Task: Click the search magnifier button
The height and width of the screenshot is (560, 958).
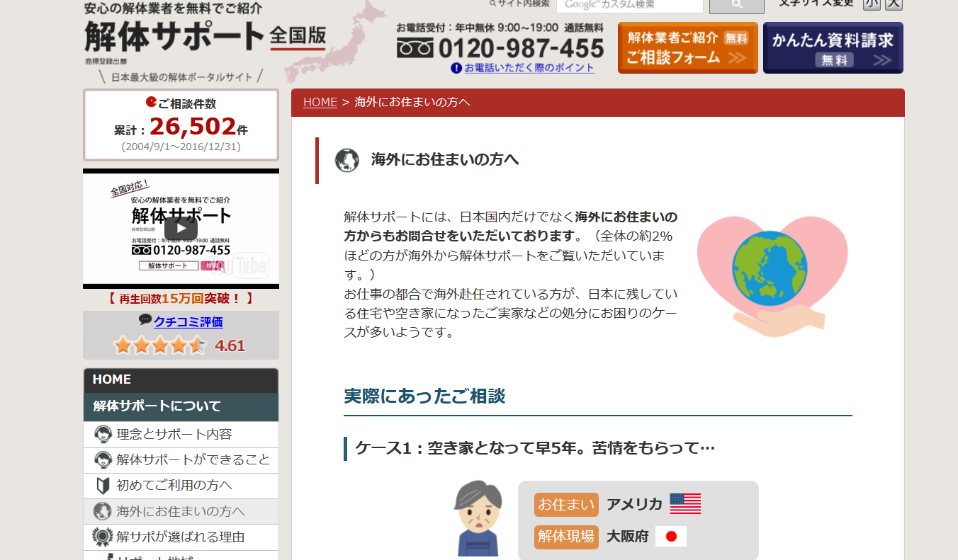Action: (736, 5)
